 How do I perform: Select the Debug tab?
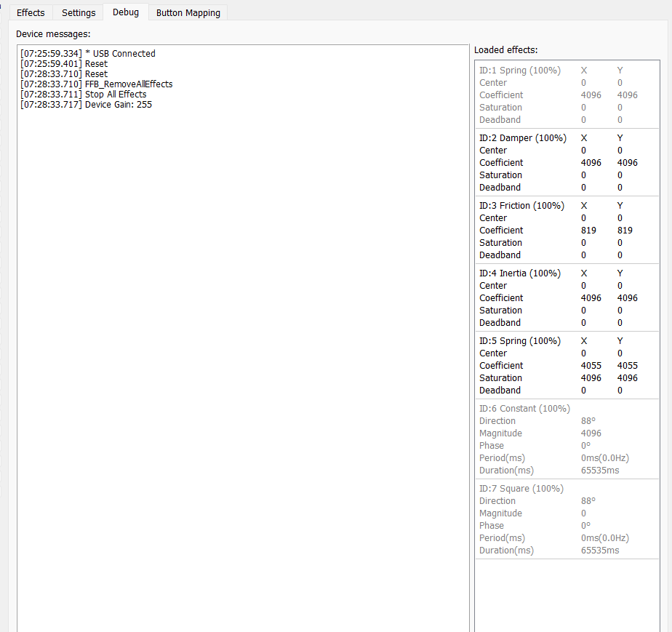pos(126,12)
